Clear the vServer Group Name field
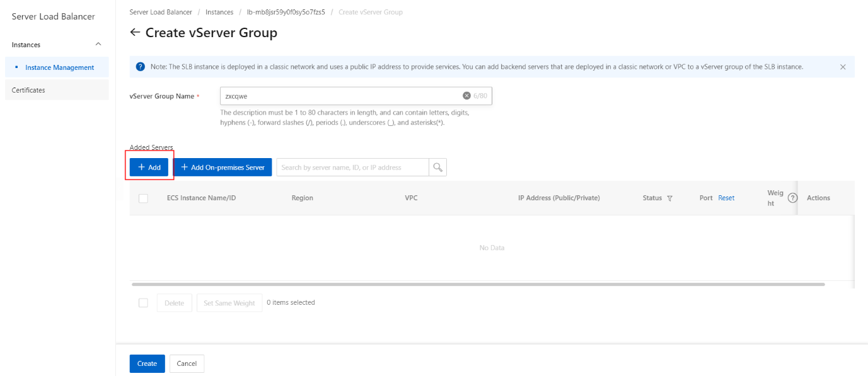 [466, 96]
